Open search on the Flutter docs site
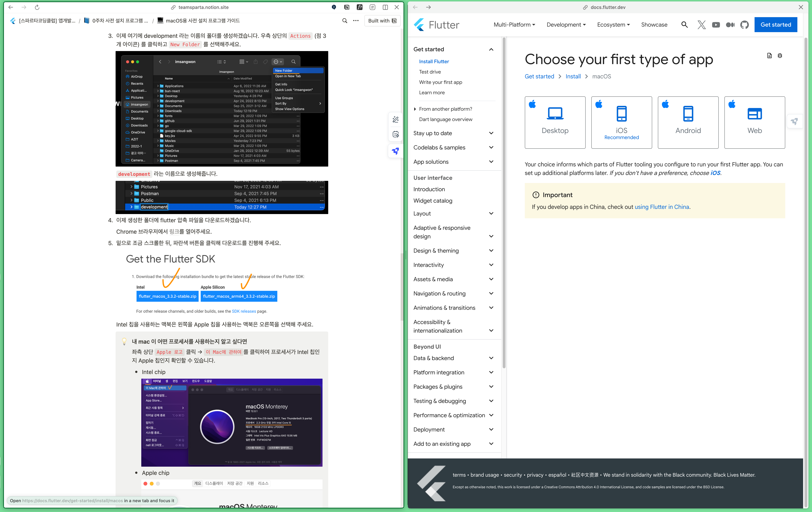Image resolution: width=812 pixels, height=512 pixels. point(684,25)
